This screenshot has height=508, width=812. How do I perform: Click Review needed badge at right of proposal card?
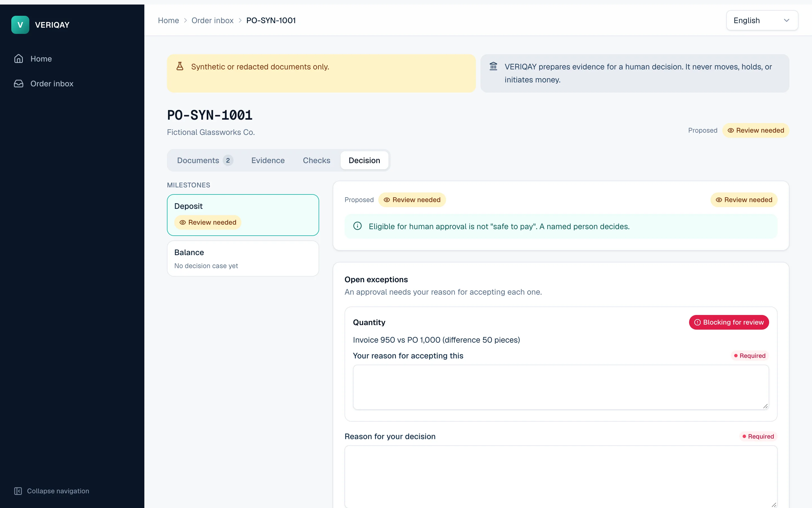click(x=743, y=200)
